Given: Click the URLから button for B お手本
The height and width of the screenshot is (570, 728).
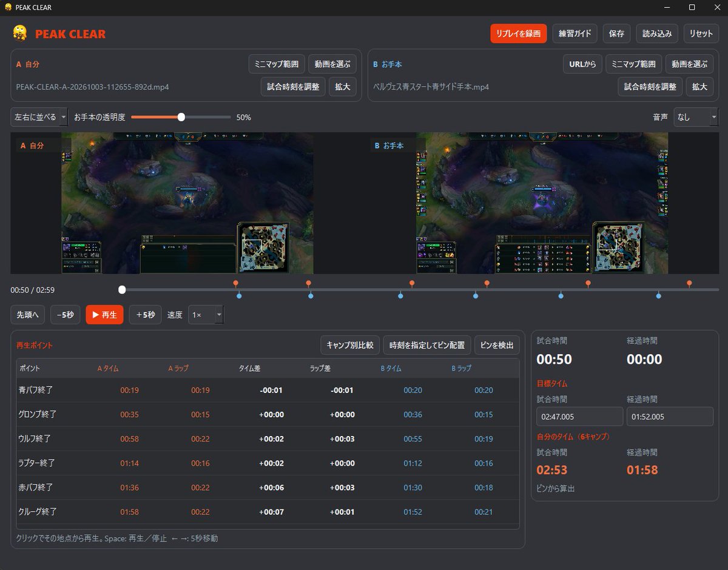Looking at the screenshot, I should (582, 64).
